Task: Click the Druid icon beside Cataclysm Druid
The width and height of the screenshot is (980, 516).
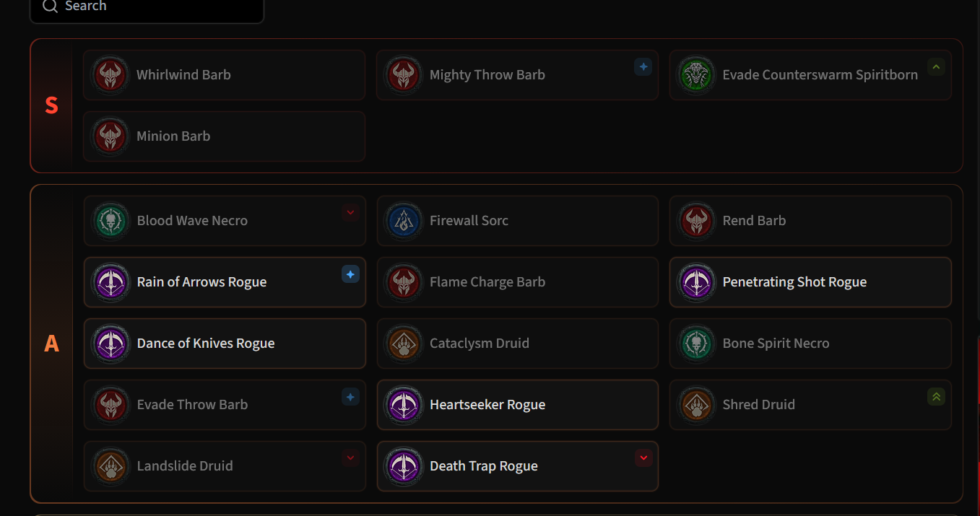Action: point(404,344)
